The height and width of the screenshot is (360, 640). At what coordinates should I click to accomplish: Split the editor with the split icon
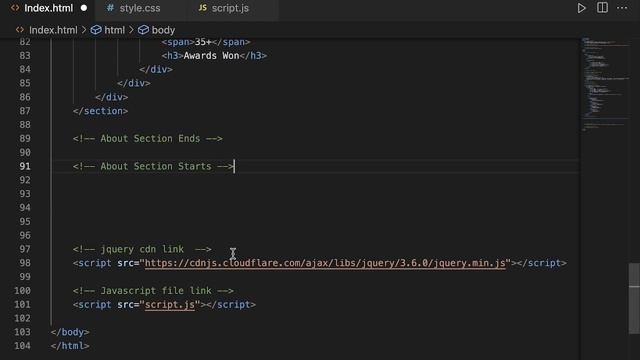[x=602, y=8]
